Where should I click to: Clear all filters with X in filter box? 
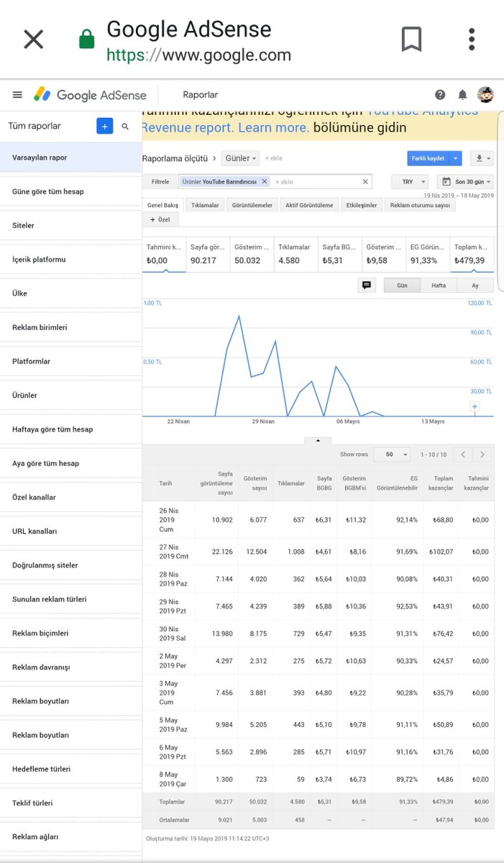pos(365,182)
